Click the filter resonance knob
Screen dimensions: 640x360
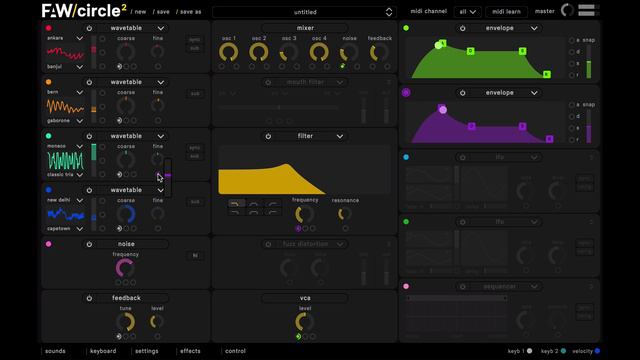point(345,214)
